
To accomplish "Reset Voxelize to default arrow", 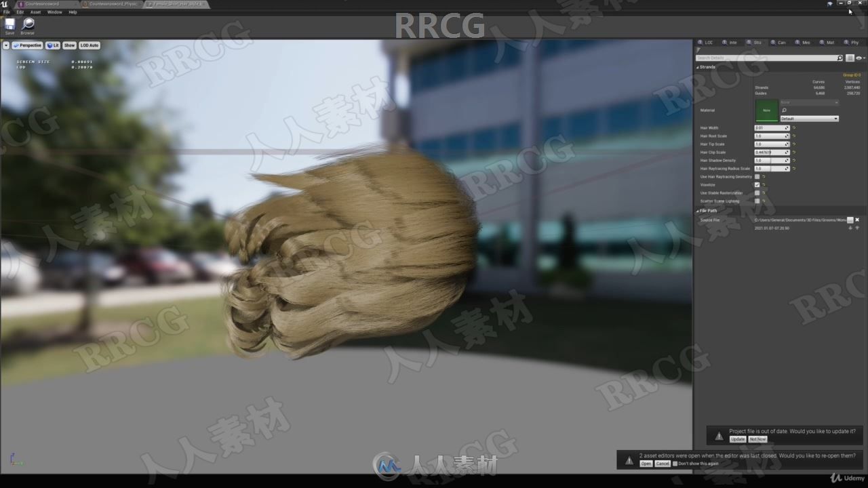I will (x=764, y=185).
